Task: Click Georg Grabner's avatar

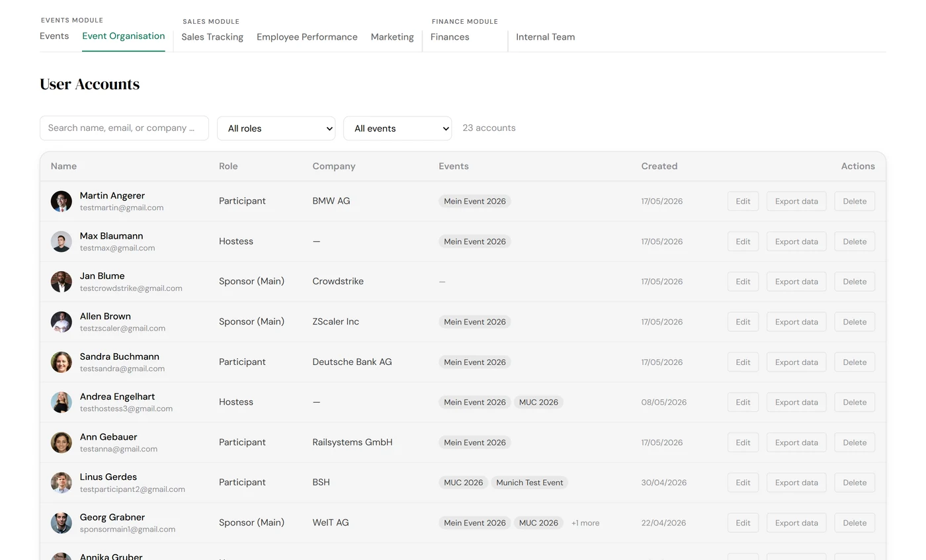Action: pyautogui.click(x=62, y=523)
